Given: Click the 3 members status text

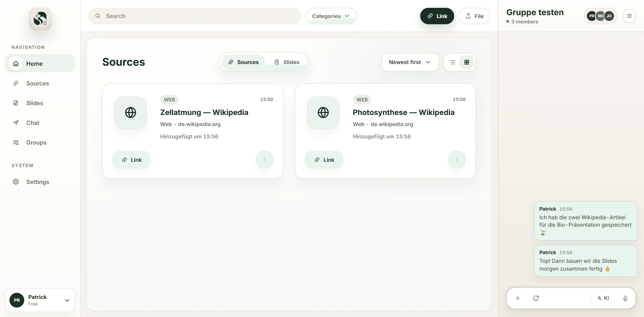Looking at the screenshot, I should point(524,22).
